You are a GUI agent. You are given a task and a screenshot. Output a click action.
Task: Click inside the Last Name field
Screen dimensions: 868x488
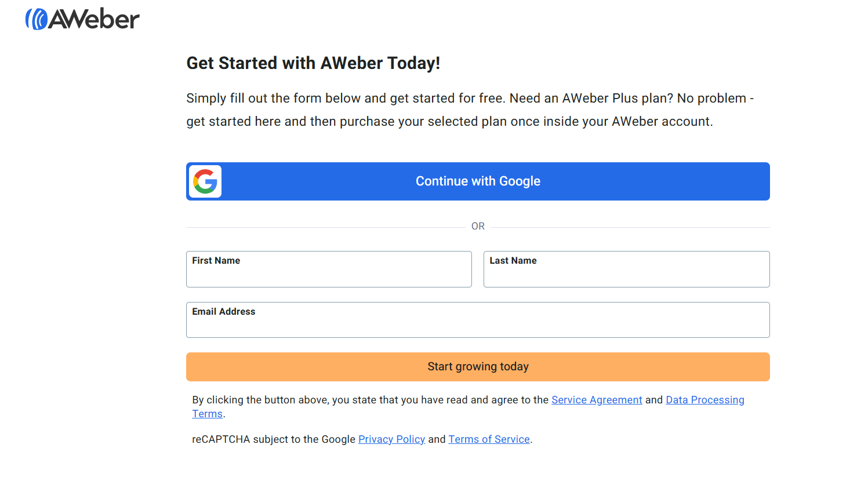pos(626,275)
